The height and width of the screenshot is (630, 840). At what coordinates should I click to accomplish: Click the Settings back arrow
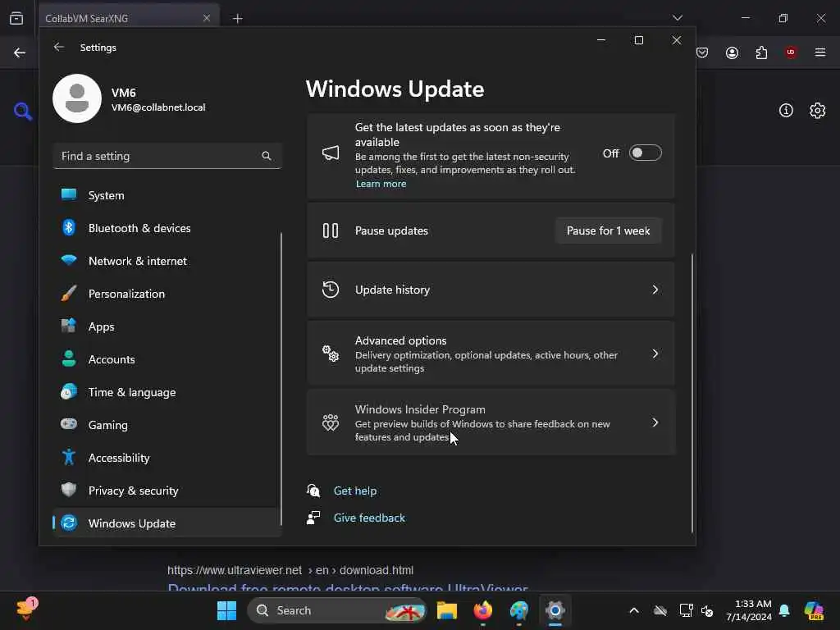pyautogui.click(x=59, y=47)
